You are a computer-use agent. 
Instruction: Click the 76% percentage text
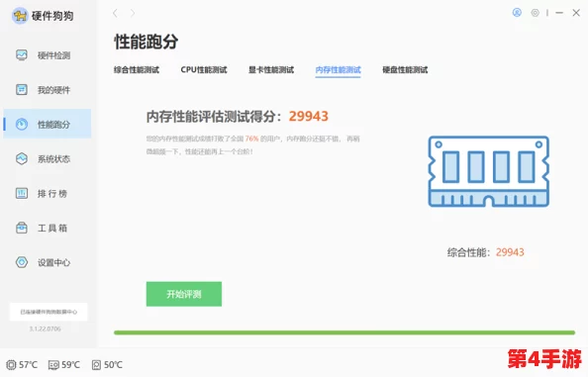click(252, 139)
